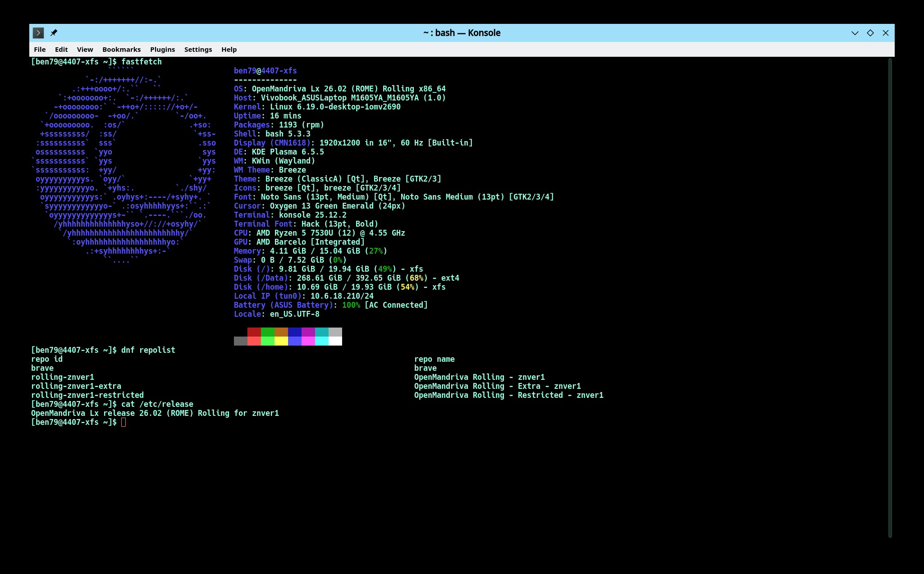The image size is (924, 574).
Task: Minimize the Konsole window
Action: pos(855,33)
